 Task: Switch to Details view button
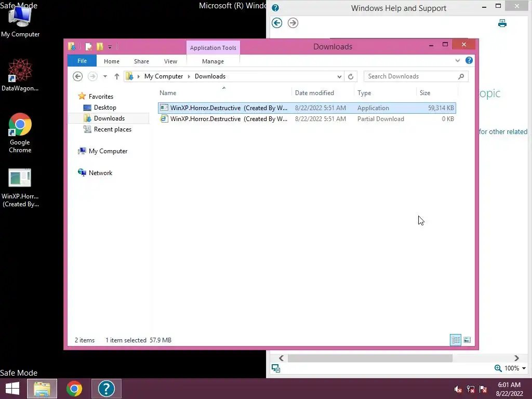(x=456, y=340)
